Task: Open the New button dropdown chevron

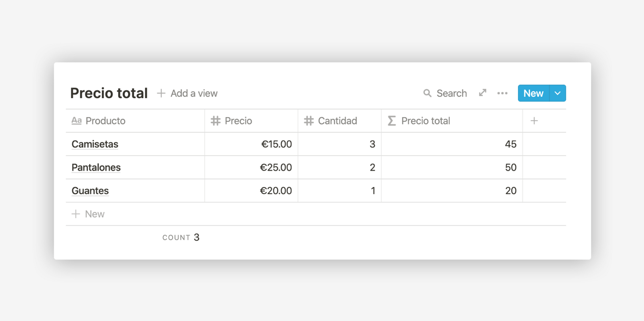Action: pyautogui.click(x=557, y=93)
